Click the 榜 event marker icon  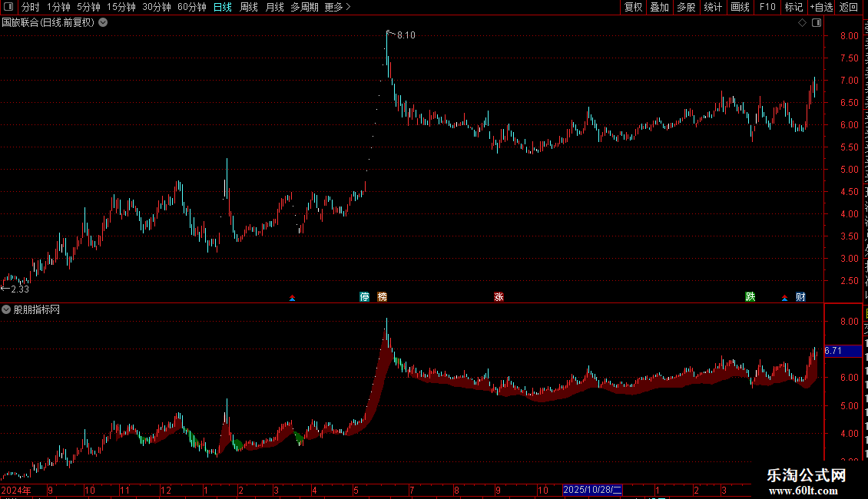382,297
